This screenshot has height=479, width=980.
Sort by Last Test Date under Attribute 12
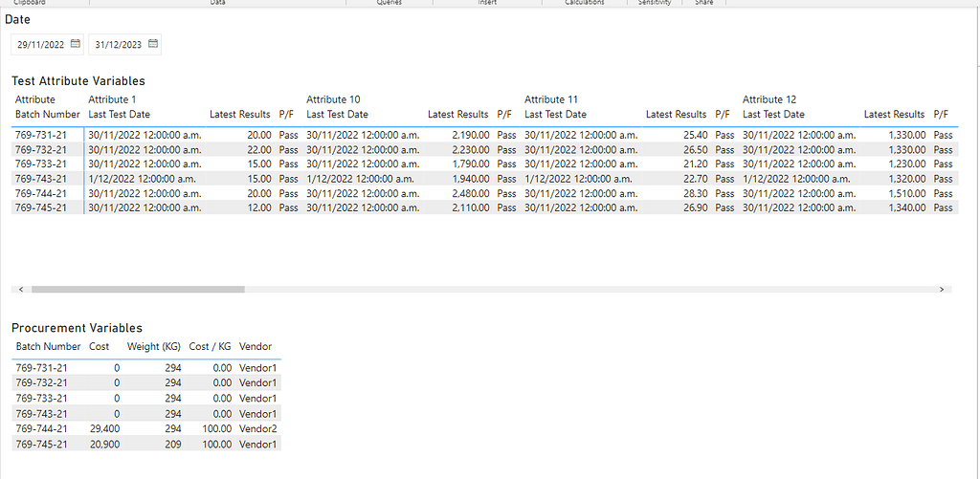tap(773, 115)
